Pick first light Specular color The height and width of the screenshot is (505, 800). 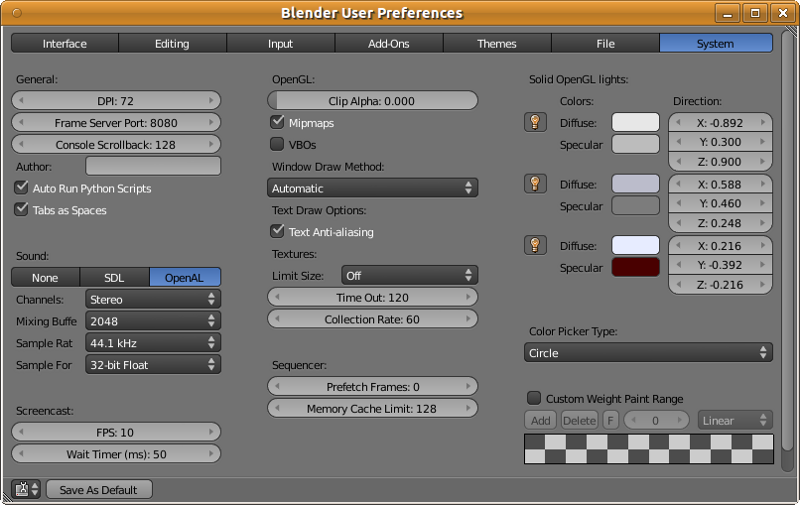[635, 144]
